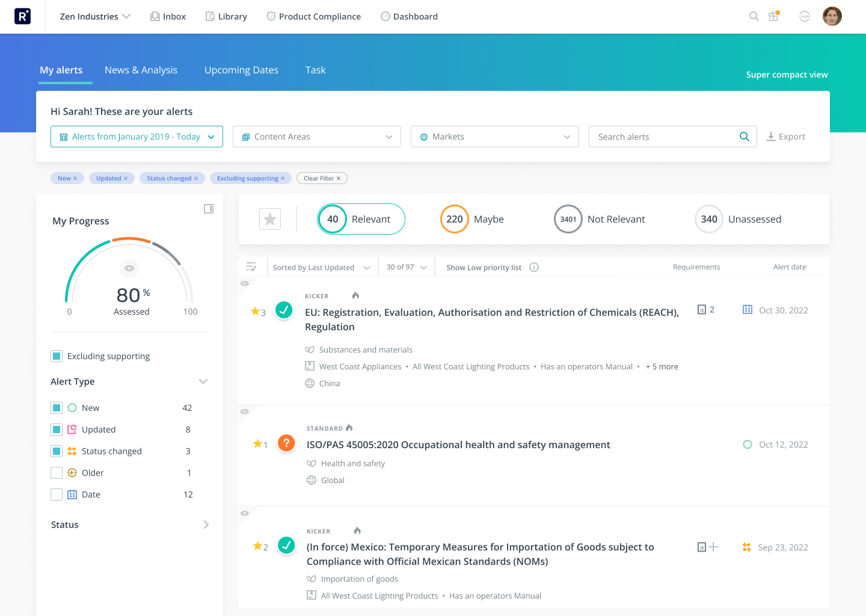Open Inbox in top navigation
Viewport: 866px width, 616px height.
(168, 16)
